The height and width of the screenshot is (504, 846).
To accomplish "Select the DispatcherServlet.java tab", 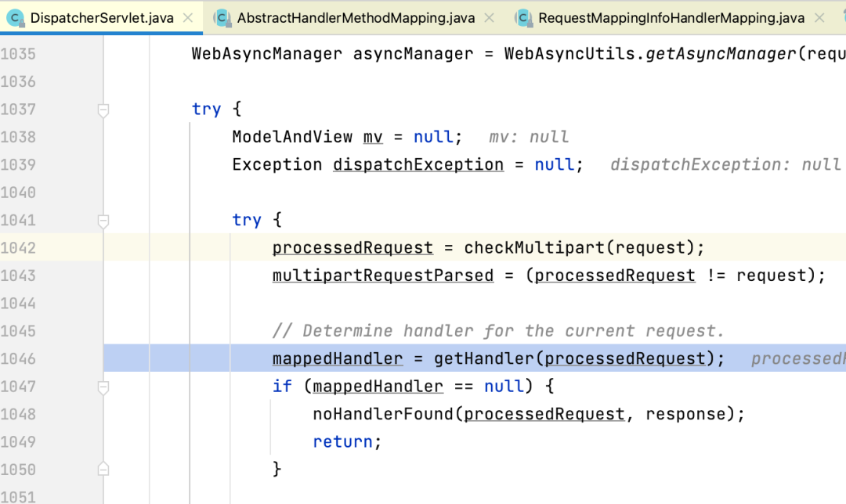I will (x=102, y=17).
